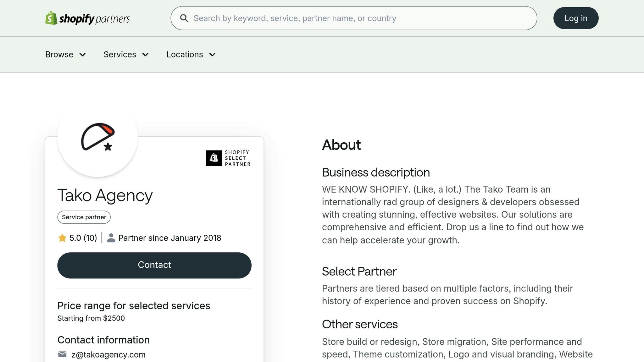Viewport: 644px width, 362px height.
Task: Click the Service partner tag
Action: tap(84, 217)
